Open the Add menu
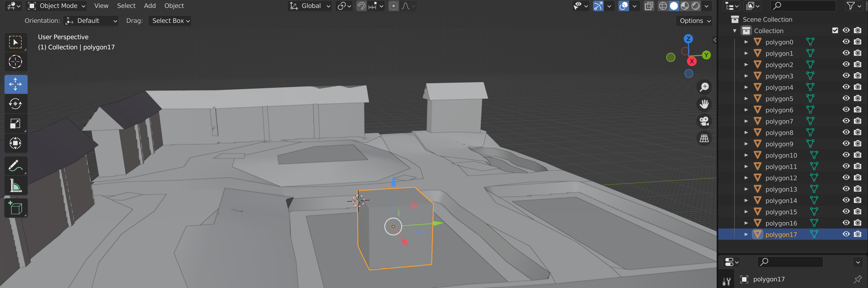This screenshot has width=868, height=288. [x=150, y=6]
